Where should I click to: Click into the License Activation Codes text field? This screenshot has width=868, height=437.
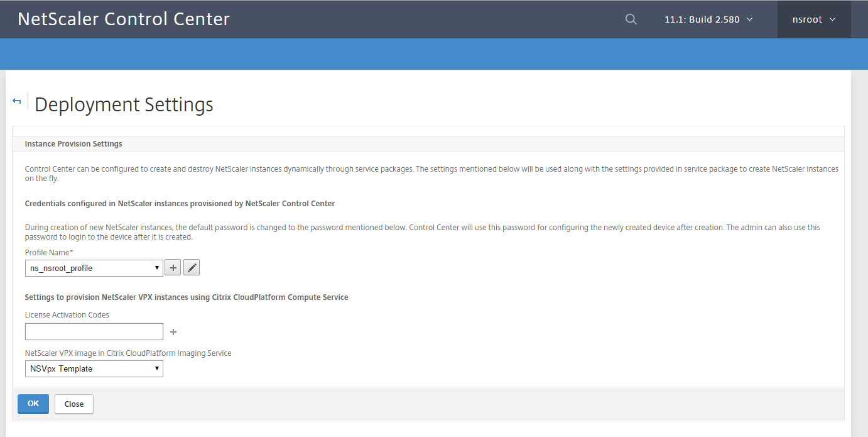tap(94, 332)
